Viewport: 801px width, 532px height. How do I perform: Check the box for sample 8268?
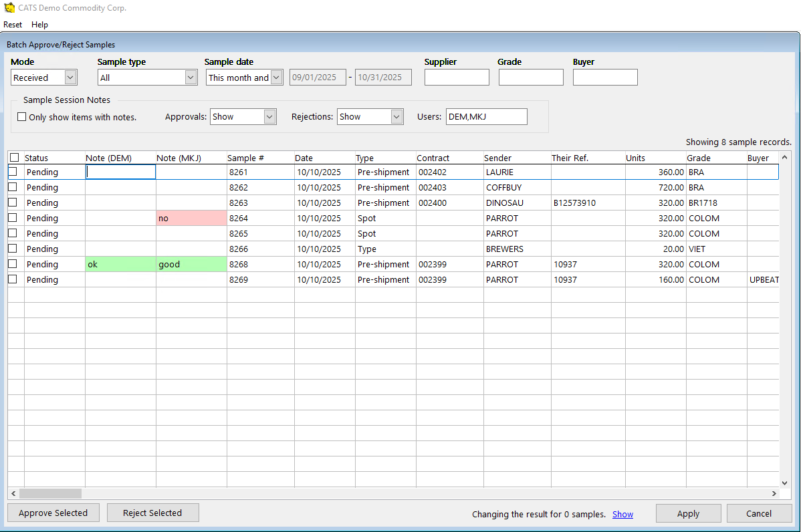13,264
